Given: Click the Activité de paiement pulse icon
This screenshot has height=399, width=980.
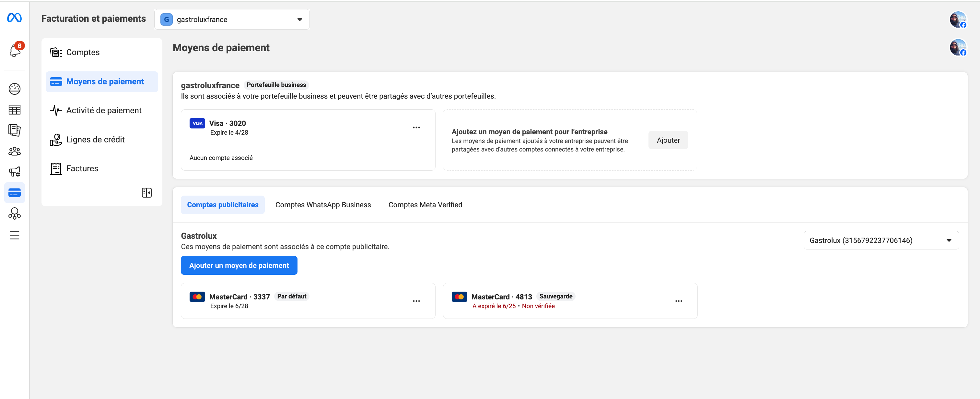Looking at the screenshot, I should point(56,110).
